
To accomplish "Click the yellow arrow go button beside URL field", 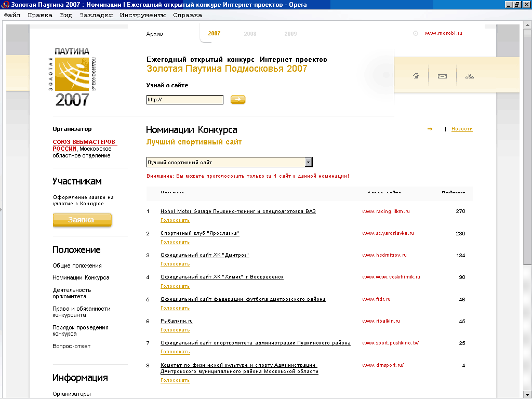I will point(238,100).
